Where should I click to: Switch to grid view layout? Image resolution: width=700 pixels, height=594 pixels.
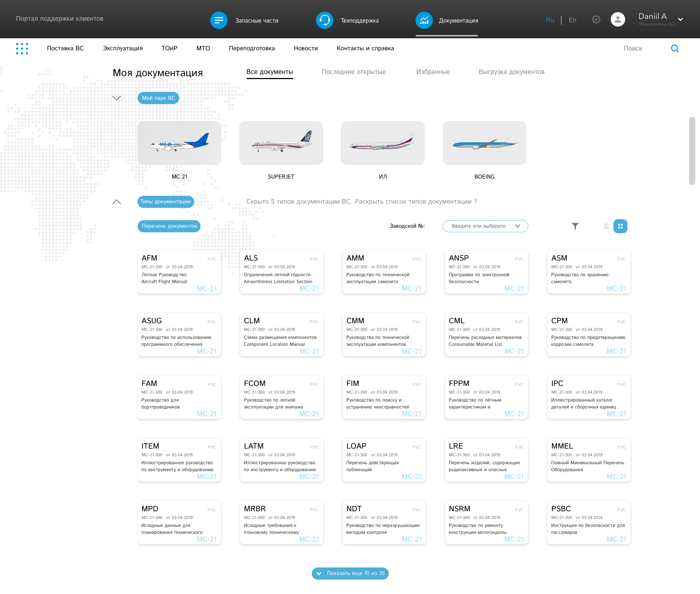620,226
